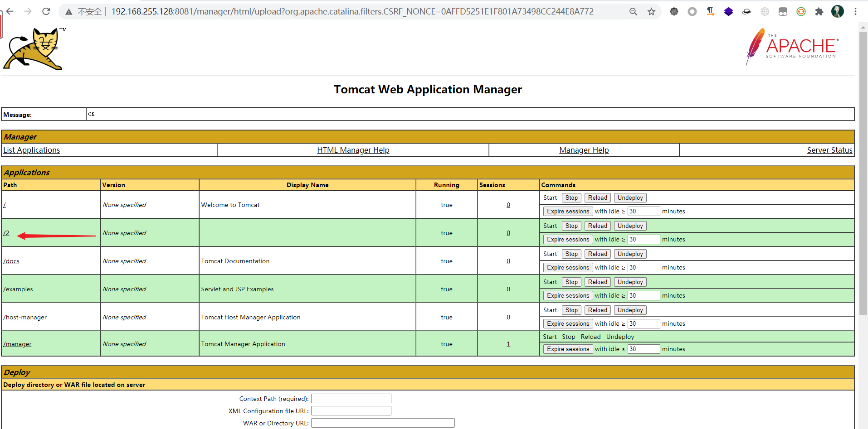The image size is (868, 429).
Task: Bookmark this page with the star icon
Action: click(x=651, y=12)
